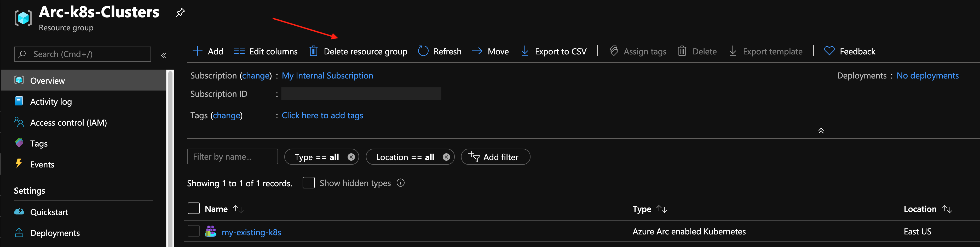
Task: Open the my-existing-k8s resource
Action: (x=251, y=232)
